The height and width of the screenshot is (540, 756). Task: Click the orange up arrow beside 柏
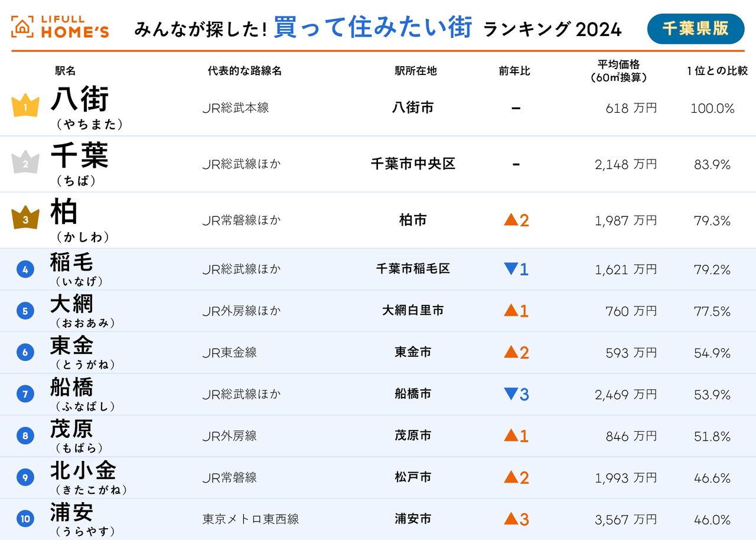click(511, 220)
